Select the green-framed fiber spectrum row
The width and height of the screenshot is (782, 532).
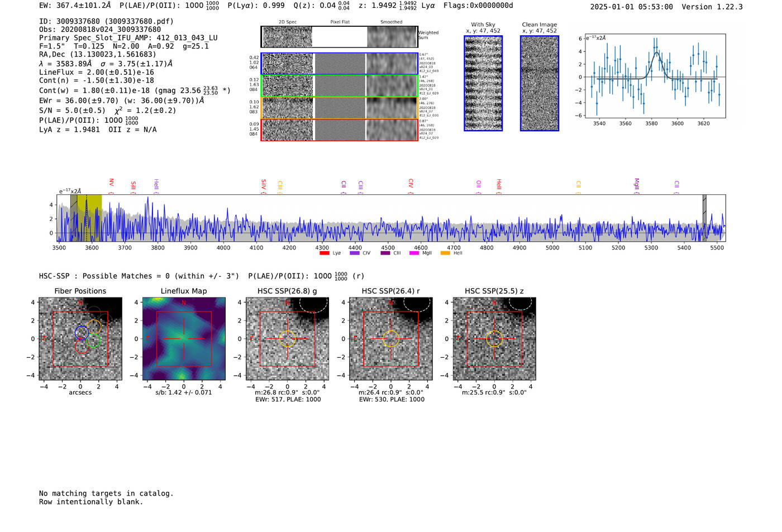pos(339,85)
